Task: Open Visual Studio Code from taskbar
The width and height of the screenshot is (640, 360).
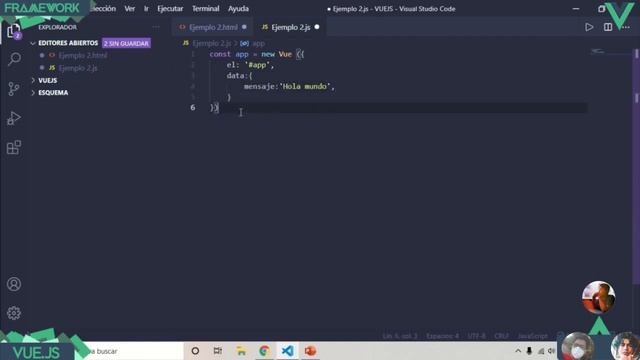Action: coord(287,351)
